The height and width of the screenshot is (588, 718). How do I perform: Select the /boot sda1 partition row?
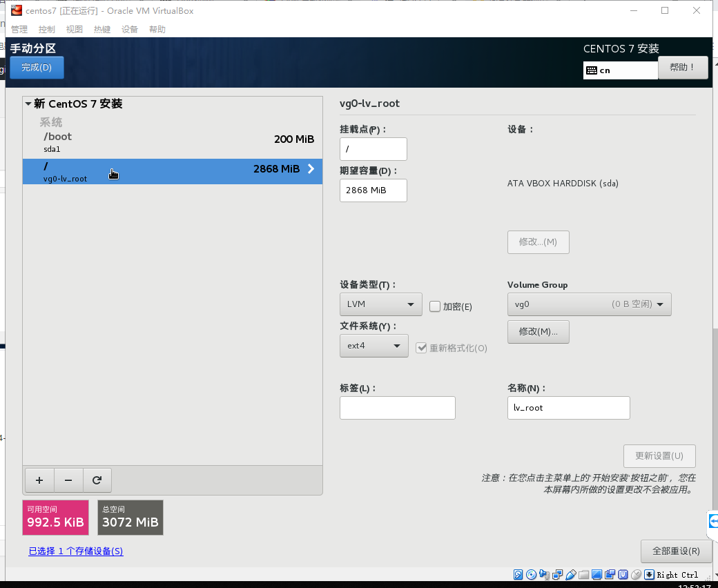coord(173,142)
